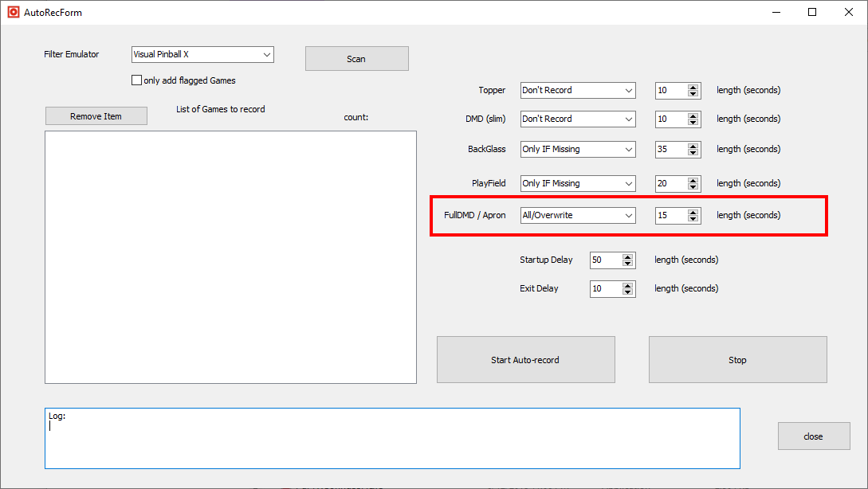Click the AutoRecForm app icon in title bar
Screen dimensions: 868x489
[x=13, y=13]
